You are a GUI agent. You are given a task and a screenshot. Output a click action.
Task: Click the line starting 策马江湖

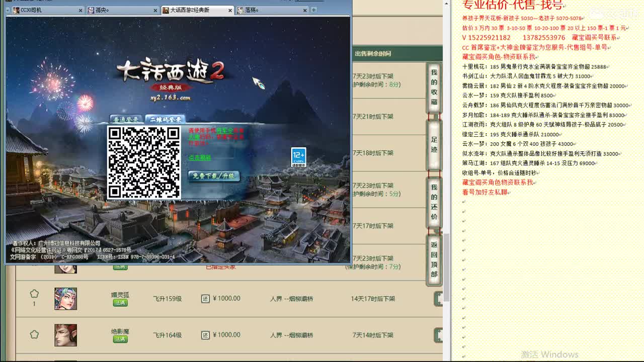529,163
